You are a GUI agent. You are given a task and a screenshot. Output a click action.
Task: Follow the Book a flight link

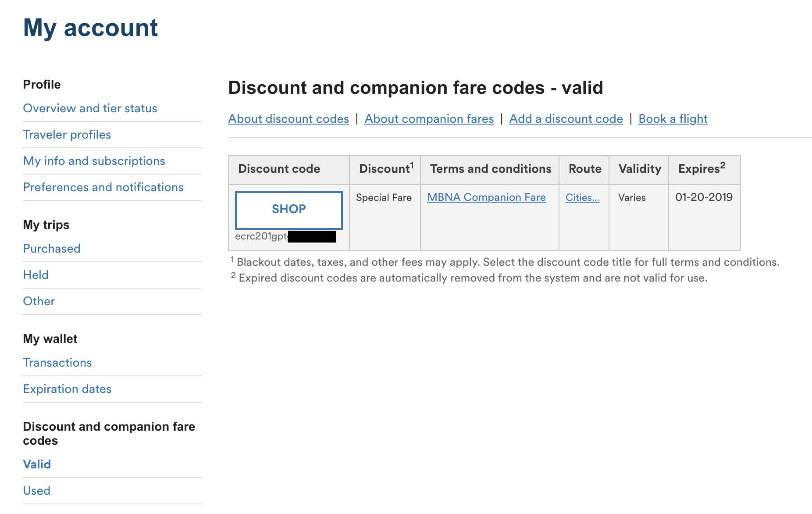pos(673,119)
